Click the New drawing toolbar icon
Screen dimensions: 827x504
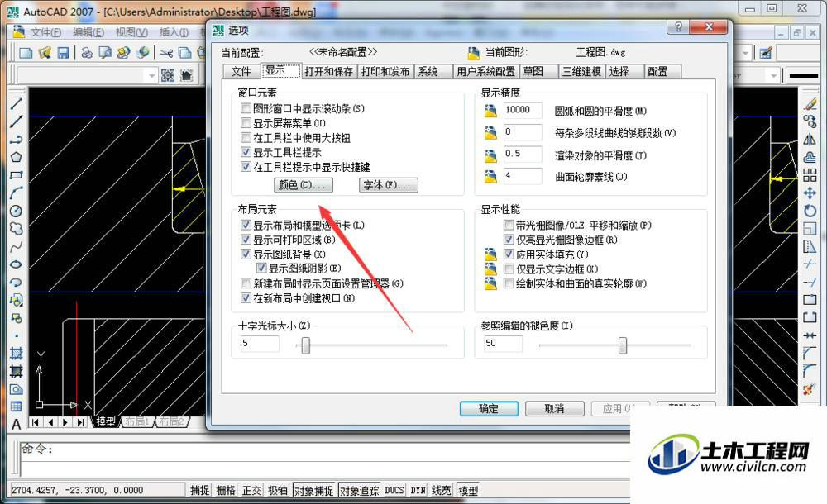(26, 53)
